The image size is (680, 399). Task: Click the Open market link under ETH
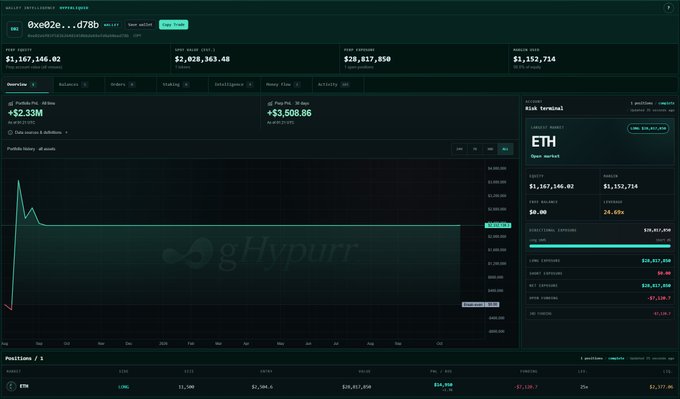(x=545, y=156)
